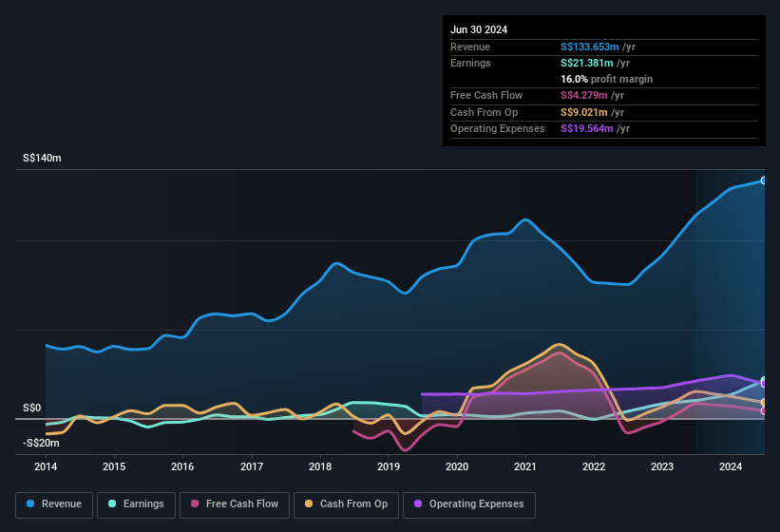The image size is (780, 532).
Task: Toggle the Revenue series in the legend
Action: point(54,504)
